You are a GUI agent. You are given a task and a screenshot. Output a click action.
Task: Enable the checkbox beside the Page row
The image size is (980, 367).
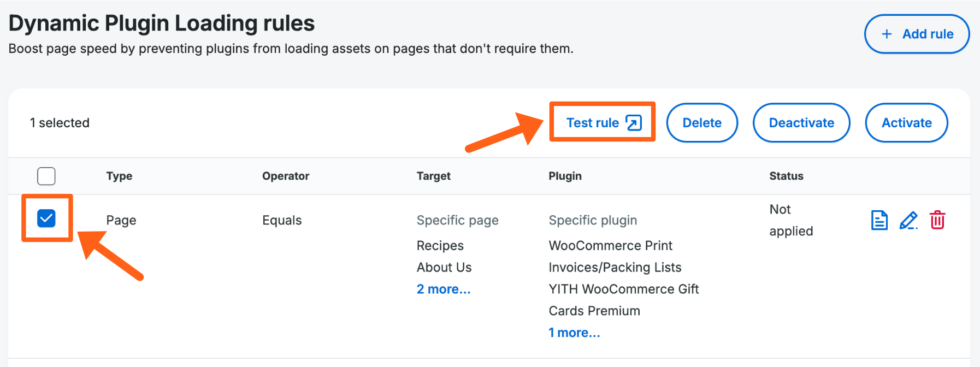point(46,218)
